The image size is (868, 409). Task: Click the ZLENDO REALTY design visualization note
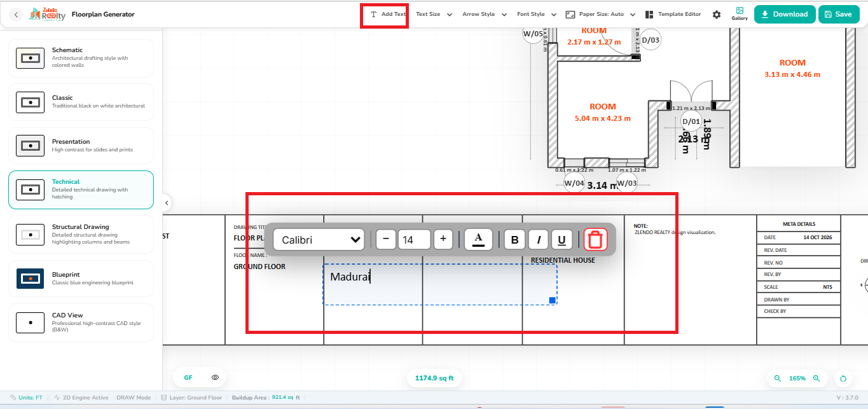[x=675, y=232]
